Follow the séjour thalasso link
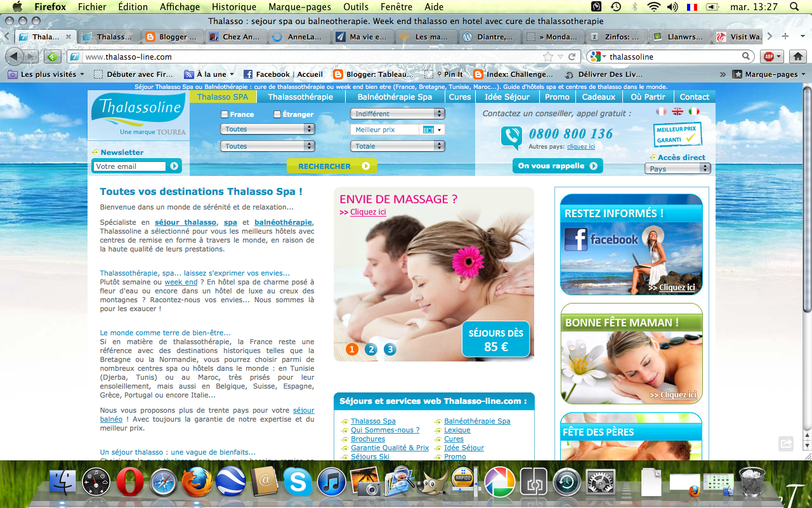Image resolution: width=812 pixels, height=508 pixels. point(186,222)
